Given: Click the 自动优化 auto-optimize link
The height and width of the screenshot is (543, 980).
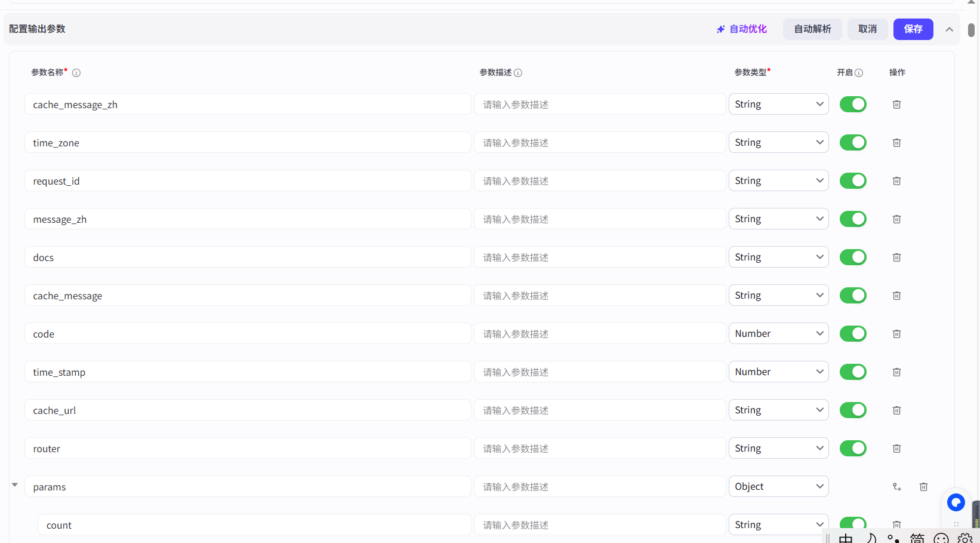Looking at the screenshot, I should pos(742,29).
